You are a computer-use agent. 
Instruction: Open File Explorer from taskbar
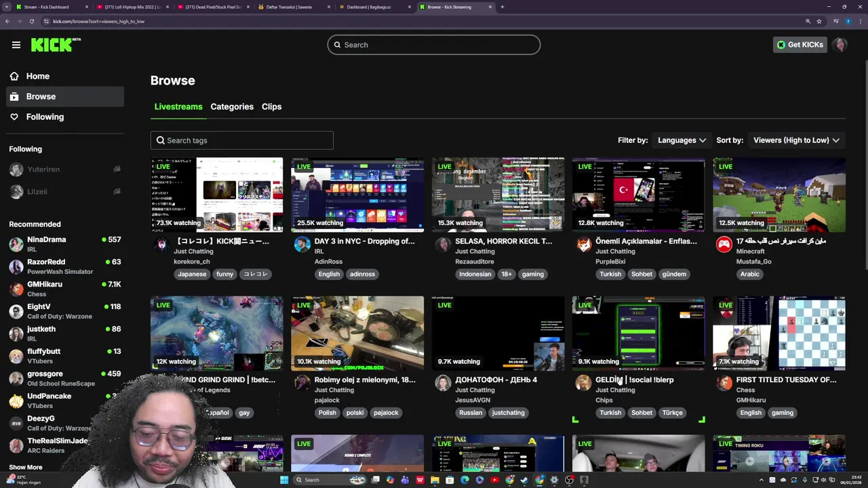click(x=435, y=480)
